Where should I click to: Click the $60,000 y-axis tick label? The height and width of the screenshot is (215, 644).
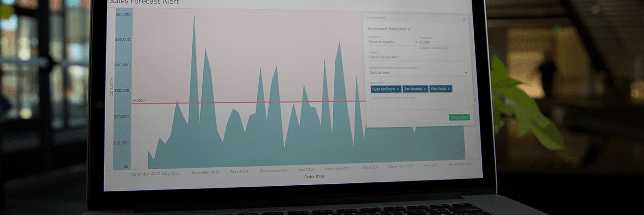click(123, 14)
